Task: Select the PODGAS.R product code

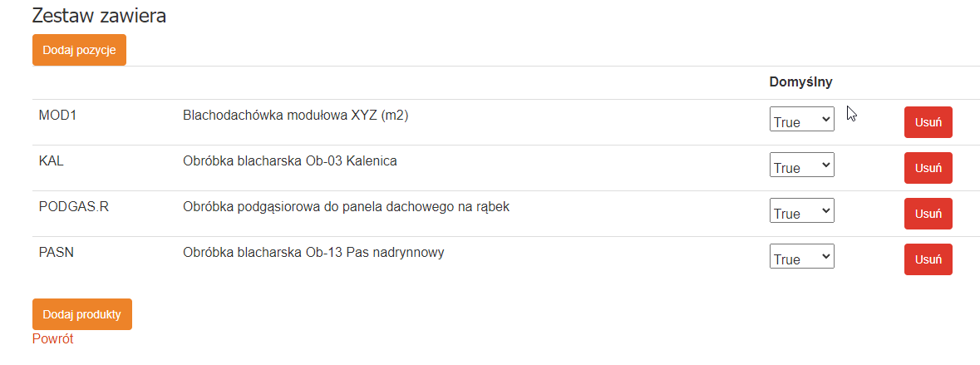Action: pos(74,207)
